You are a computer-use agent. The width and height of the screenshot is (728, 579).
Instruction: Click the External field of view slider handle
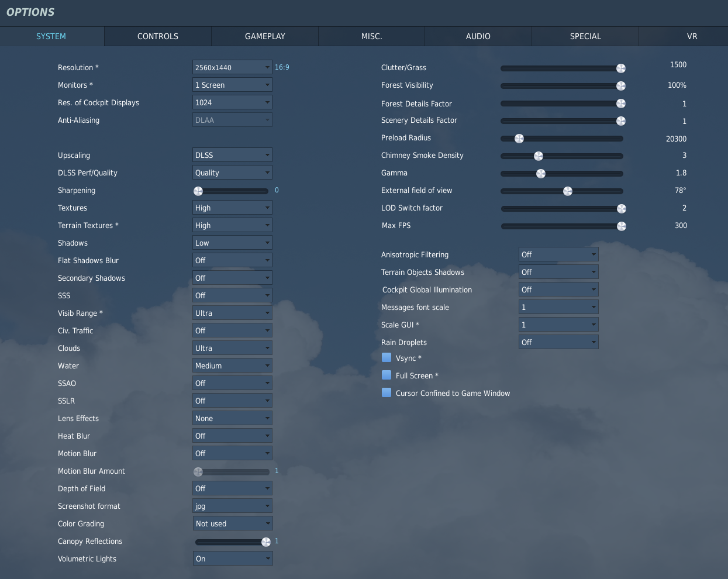coord(568,191)
